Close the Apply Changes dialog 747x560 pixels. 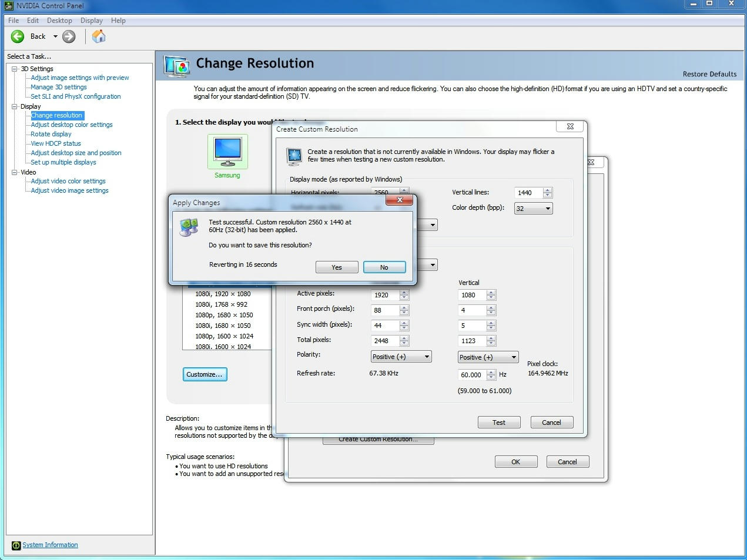pyautogui.click(x=400, y=200)
